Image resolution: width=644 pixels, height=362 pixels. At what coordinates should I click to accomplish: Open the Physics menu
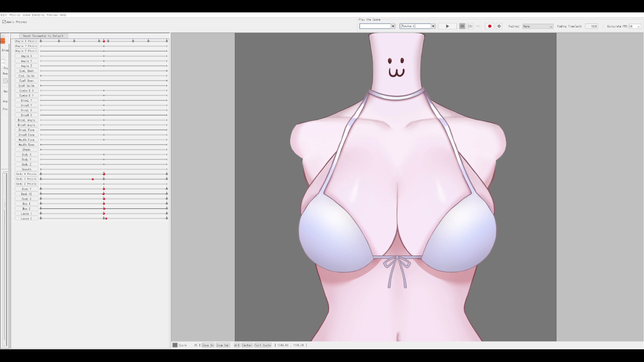pyautogui.click(x=15, y=15)
